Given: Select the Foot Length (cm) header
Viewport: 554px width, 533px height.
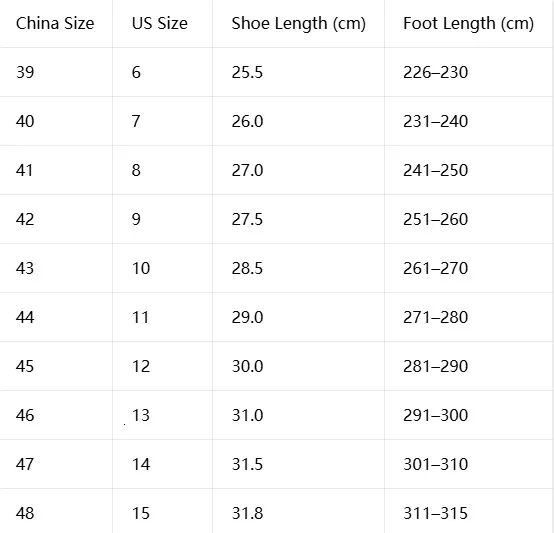Looking at the screenshot, I should (468, 24).
